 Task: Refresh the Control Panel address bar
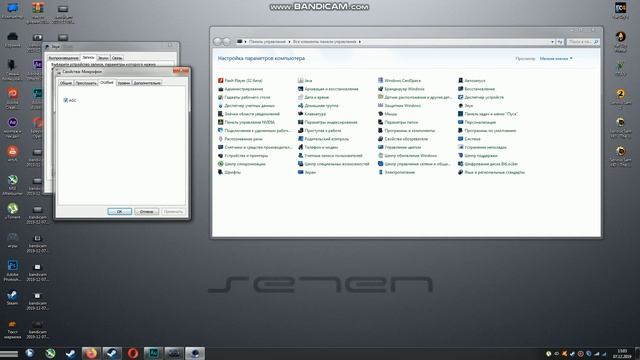(x=560, y=42)
